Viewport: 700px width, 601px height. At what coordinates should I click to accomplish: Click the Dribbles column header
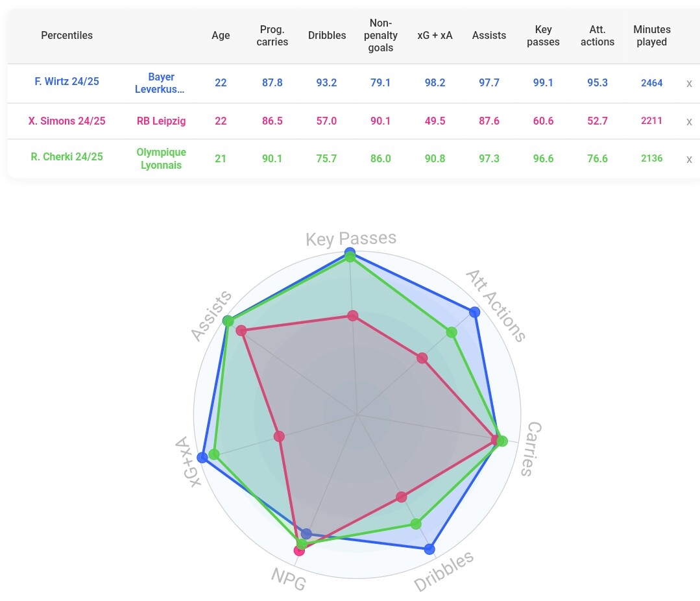tap(327, 36)
